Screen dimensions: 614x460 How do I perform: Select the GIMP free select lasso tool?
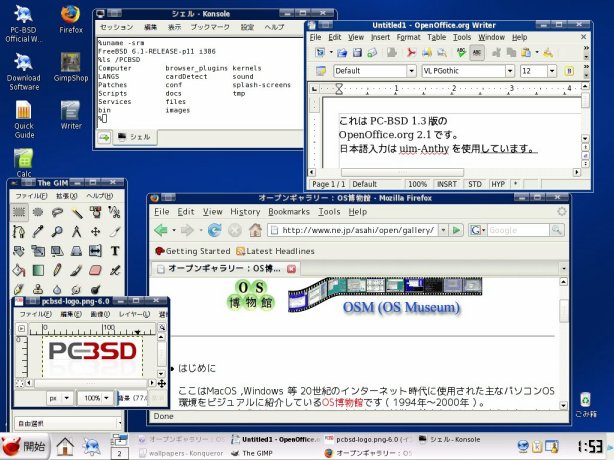[x=57, y=212]
